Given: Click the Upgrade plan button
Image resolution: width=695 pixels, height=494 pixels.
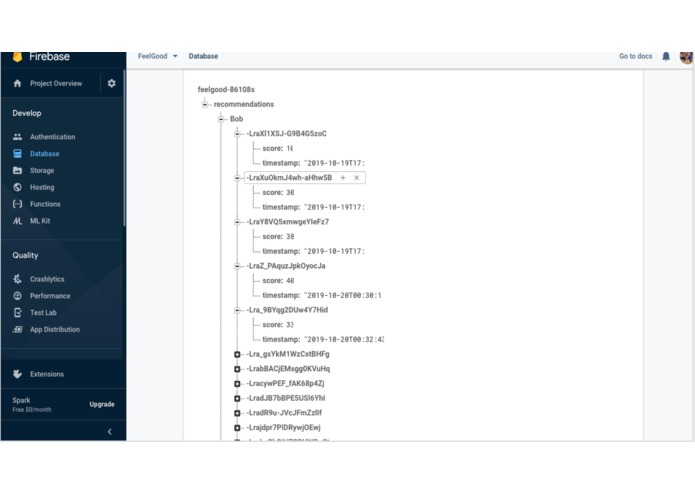Looking at the screenshot, I should (x=102, y=404).
